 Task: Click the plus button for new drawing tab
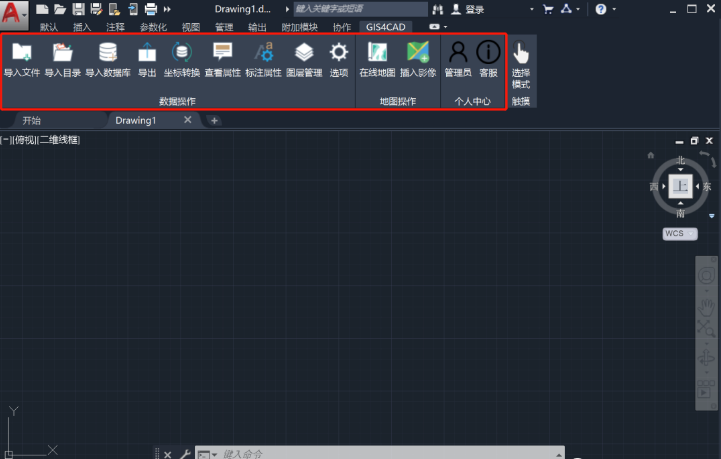pyautogui.click(x=214, y=121)
